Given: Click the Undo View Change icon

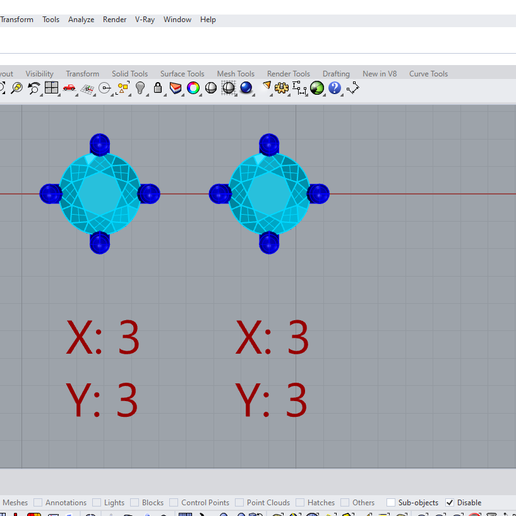Looking at the screenshot, I should (x=34, y=88).
